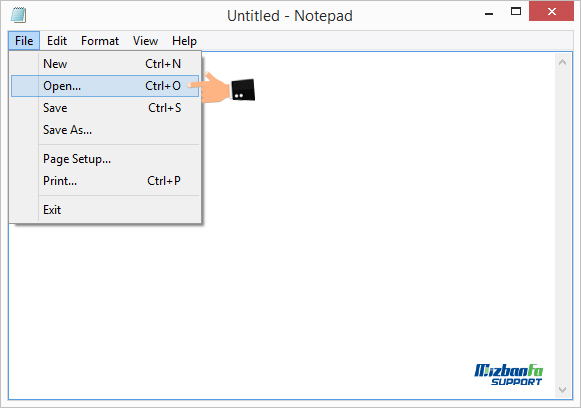Choose Exit in the File menu
The width and height of the screenshot is (581, 408).
coord(105,210)
